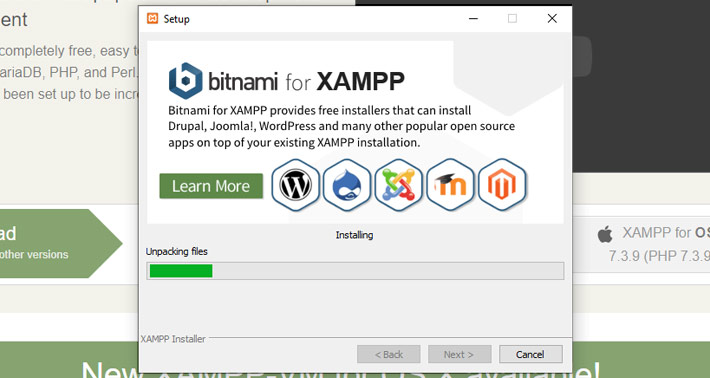The image size is (710, 378).
Task: Select the WordPress hexagon icon
Action: click(295, 185)
